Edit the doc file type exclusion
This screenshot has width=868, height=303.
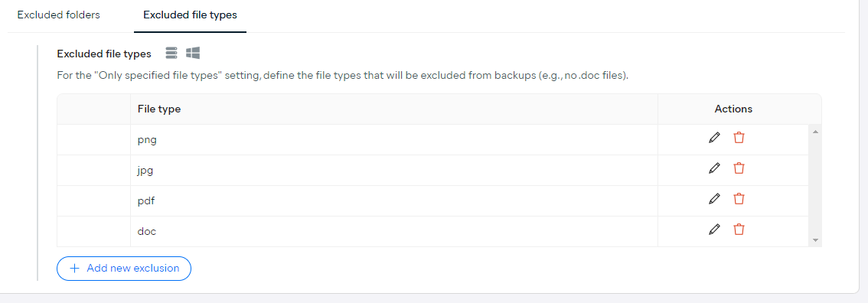pos(715,229)
